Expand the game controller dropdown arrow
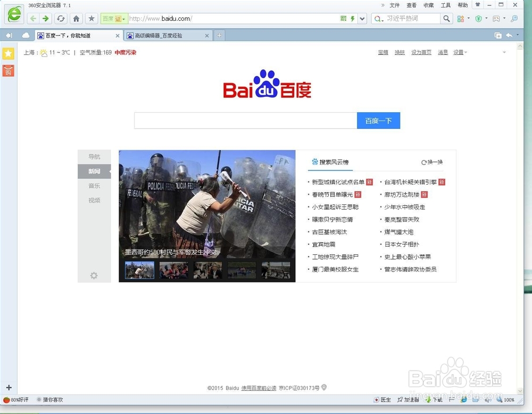 [x=504, y=18]
